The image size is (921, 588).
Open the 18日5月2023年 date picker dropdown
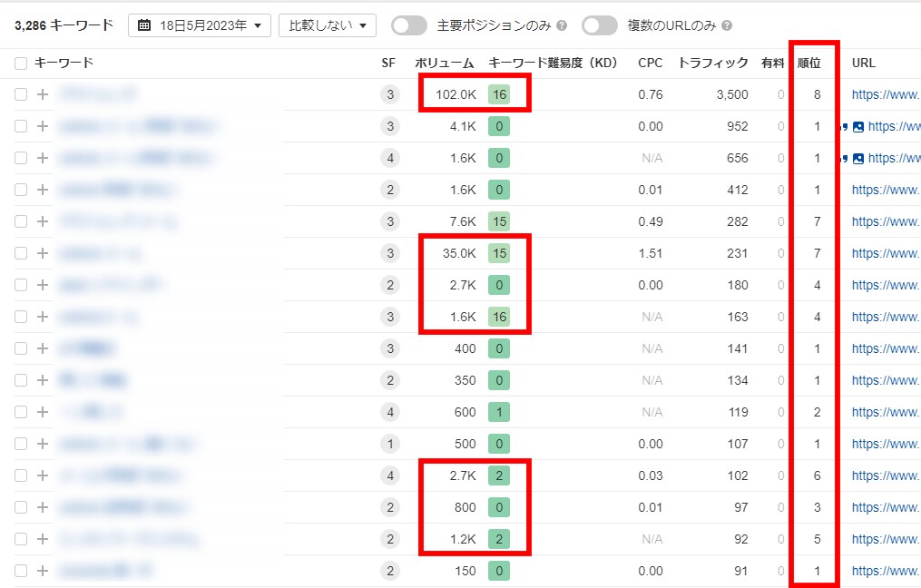point(199,25)
